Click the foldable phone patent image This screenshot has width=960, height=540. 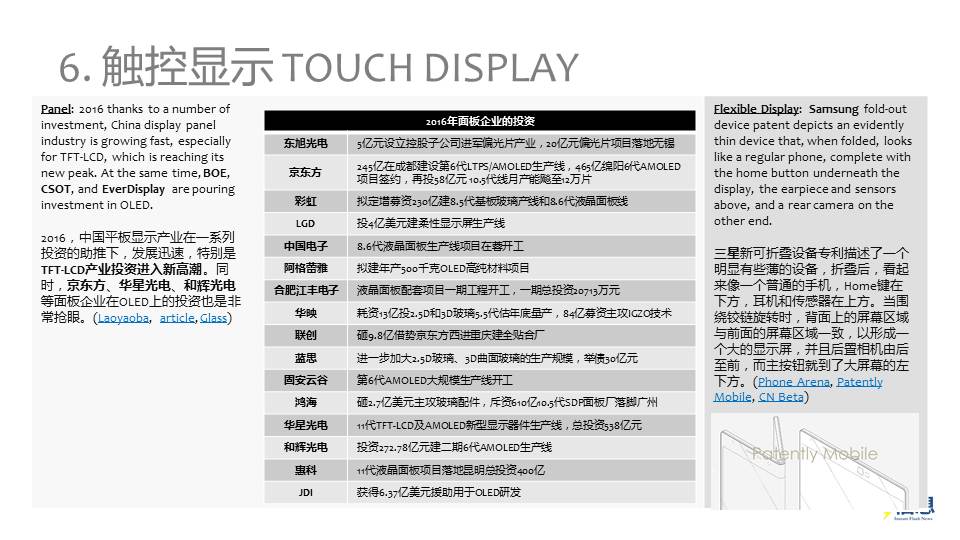click(815, 461)
